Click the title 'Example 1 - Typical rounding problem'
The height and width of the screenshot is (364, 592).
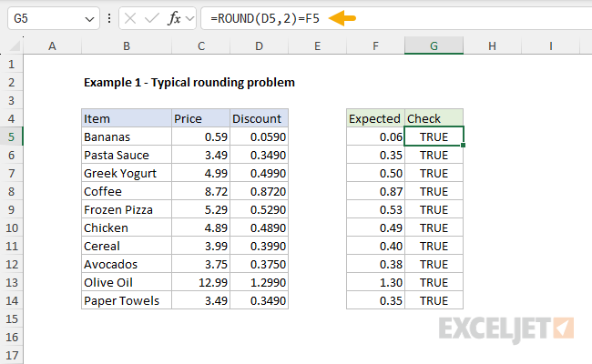189,82
